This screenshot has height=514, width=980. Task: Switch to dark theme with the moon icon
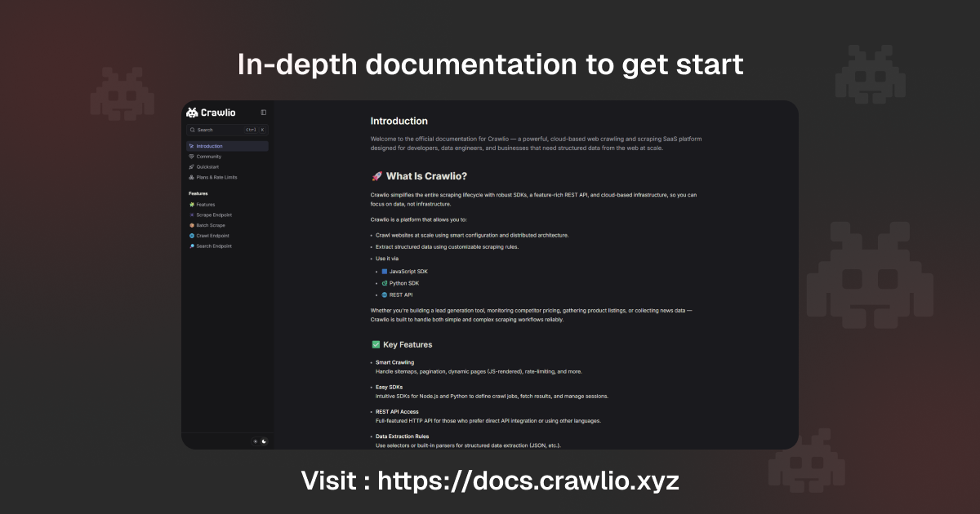(264, 441)
